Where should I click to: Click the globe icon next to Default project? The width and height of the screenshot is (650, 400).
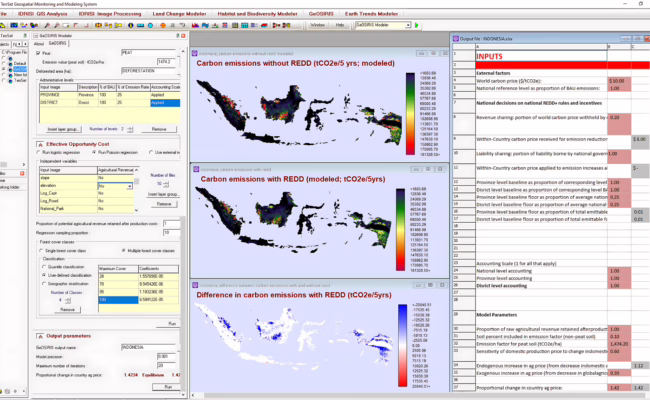coord(10,63)
